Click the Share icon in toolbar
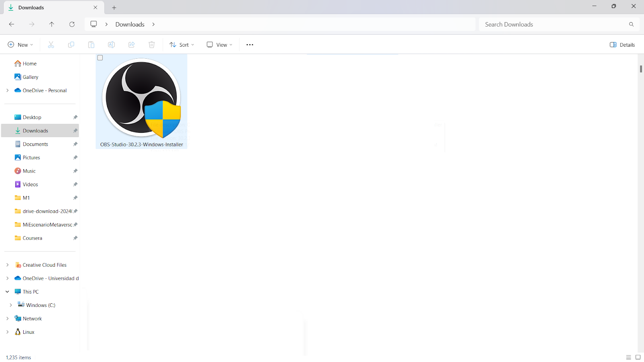 click(x=132, y=45)
